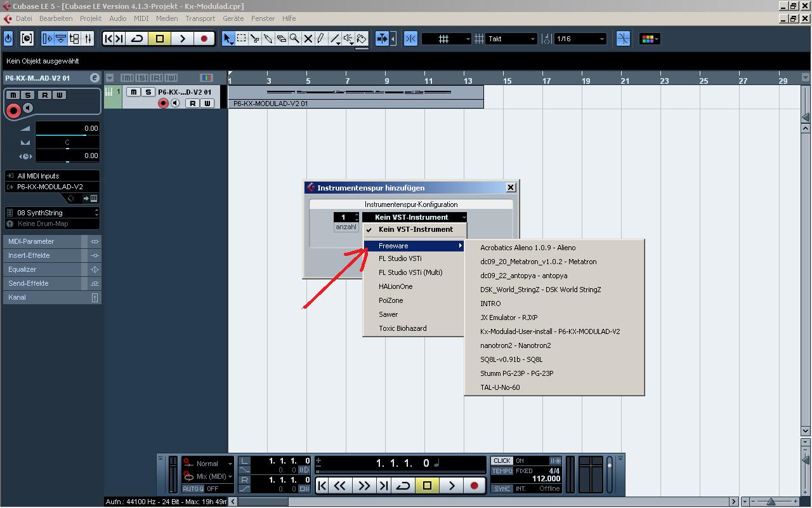Record-enable track in track list
812x508 pixels.
pyautogui.click(x=163, y=103)
